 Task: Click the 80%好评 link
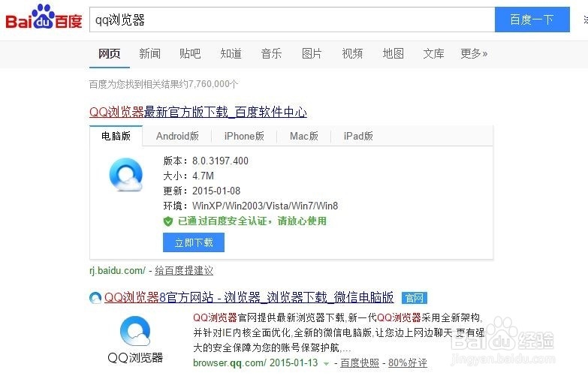pyautogui.click(x=408, y=363)
